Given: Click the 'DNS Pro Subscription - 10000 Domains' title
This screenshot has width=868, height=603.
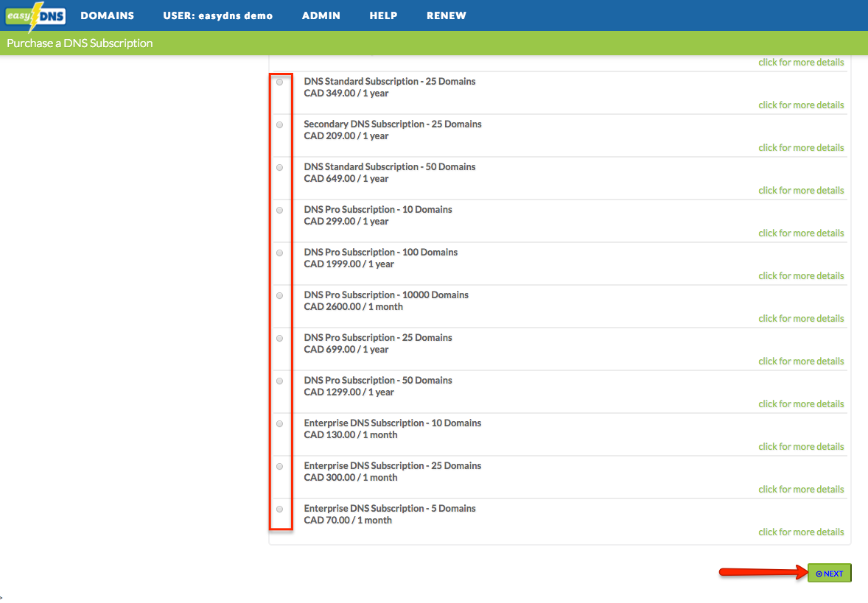Looking at the screenshot, I should coord(386,295).
